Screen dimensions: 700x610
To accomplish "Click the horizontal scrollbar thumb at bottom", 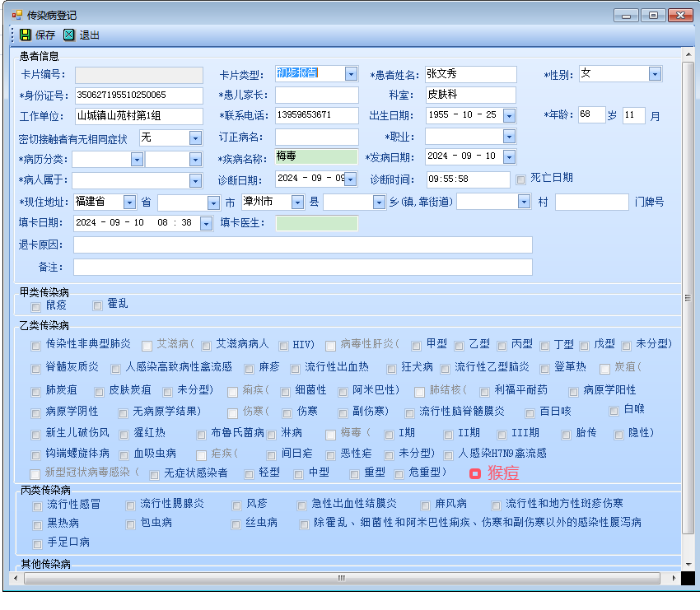I will [x=342, y=578].
